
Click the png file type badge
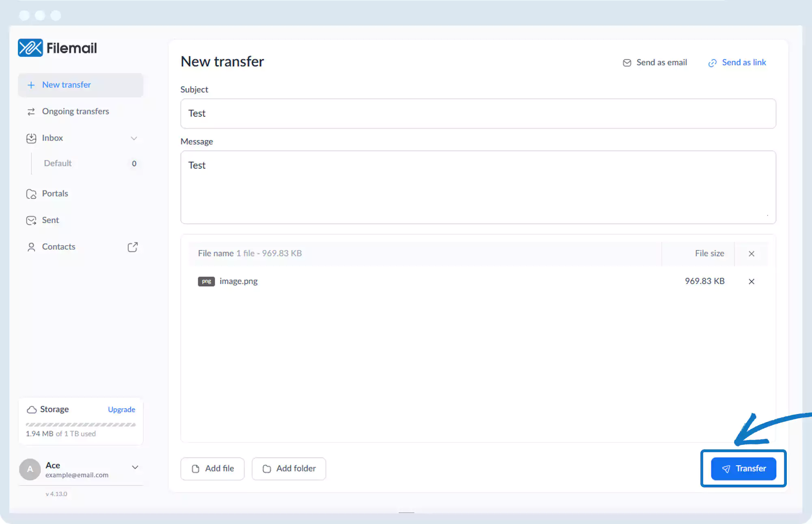(206, 281)
